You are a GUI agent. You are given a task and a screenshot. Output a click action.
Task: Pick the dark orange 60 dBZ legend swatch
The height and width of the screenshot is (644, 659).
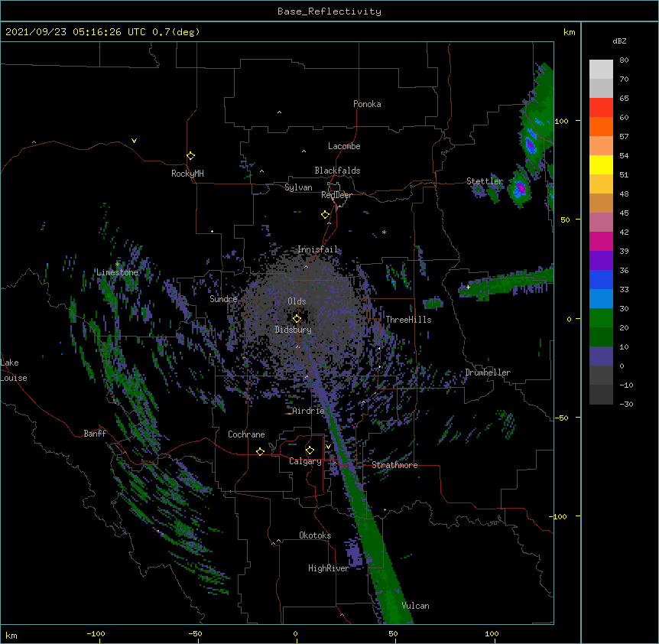(x=601, y=126)
